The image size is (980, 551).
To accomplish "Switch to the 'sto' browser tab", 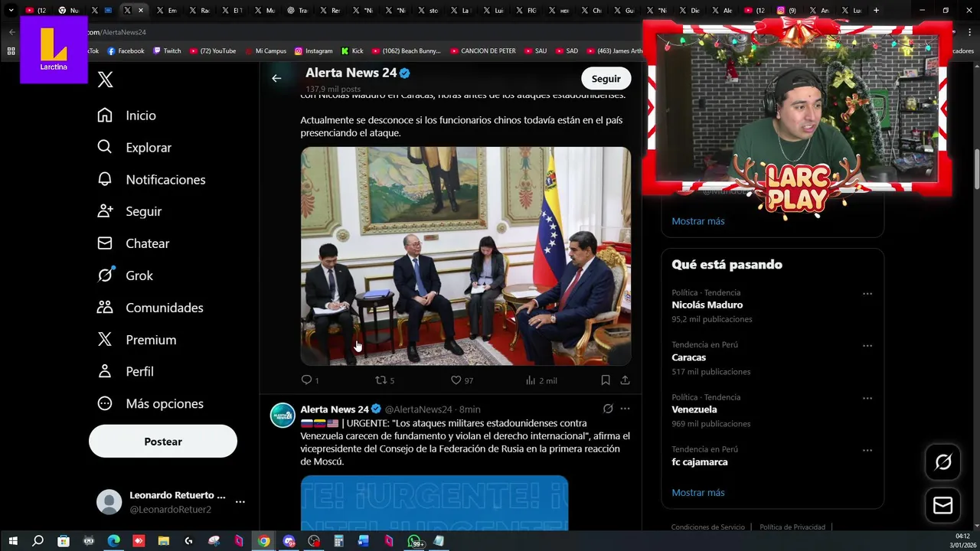I will 428,10.
